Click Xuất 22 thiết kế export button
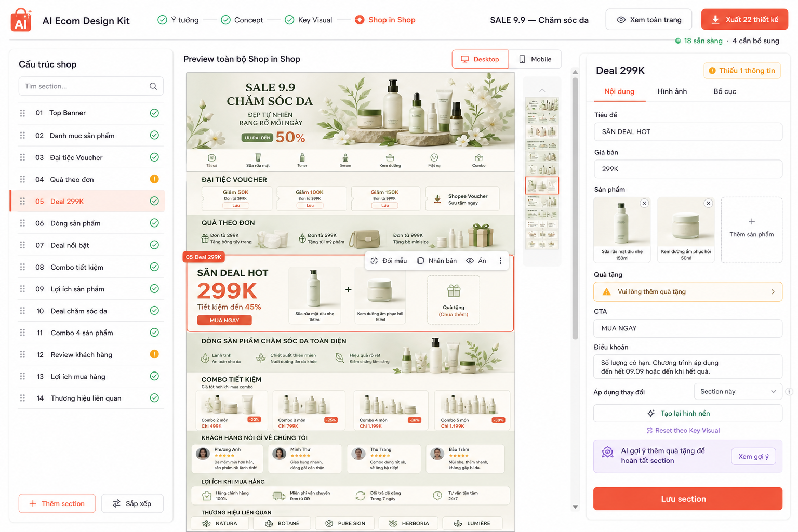The image size is (798, 532). coord(744,20)
